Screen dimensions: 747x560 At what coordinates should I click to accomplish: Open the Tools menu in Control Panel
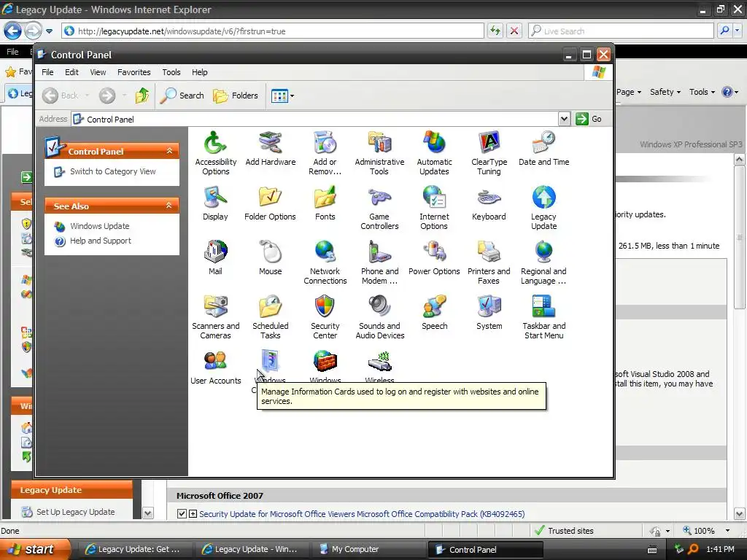click(171, 72)
